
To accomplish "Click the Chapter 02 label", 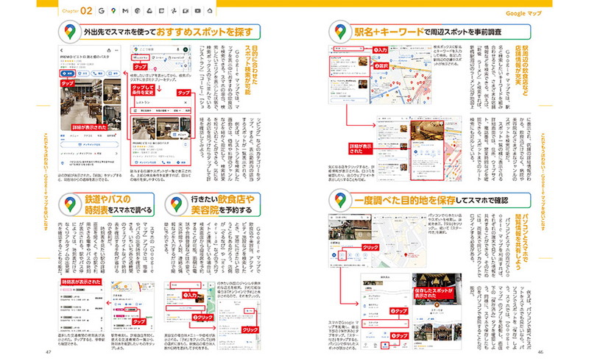I will [x=75, y=11].
